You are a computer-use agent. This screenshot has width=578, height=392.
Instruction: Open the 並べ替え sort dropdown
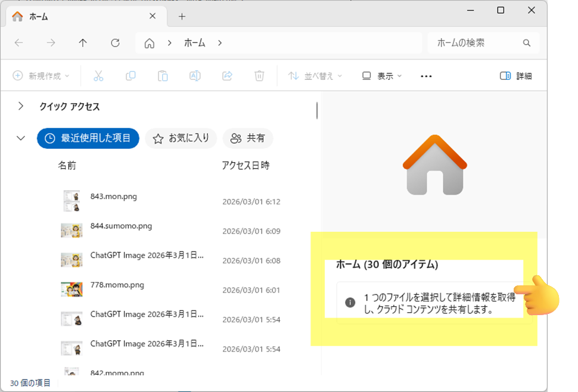coord(315,76)
